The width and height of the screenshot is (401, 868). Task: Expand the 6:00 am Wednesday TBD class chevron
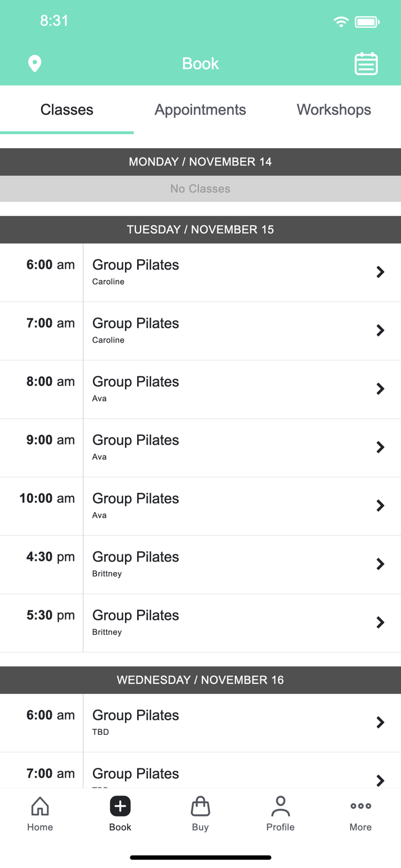(x=380, y=722)
